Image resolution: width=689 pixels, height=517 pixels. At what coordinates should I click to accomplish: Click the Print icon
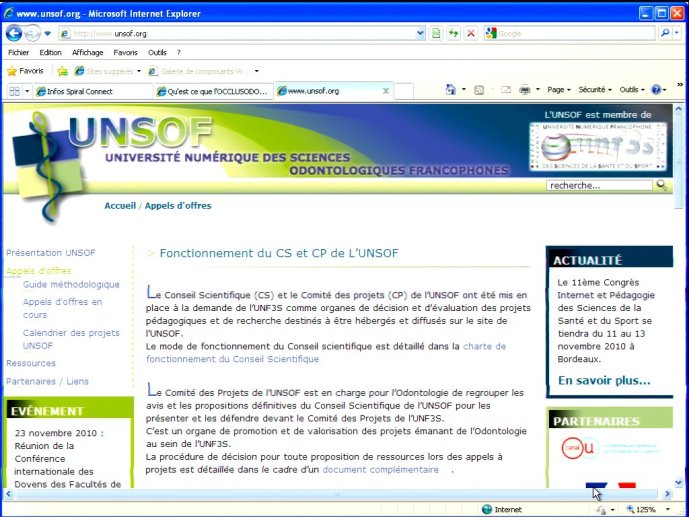pos(525,90)
